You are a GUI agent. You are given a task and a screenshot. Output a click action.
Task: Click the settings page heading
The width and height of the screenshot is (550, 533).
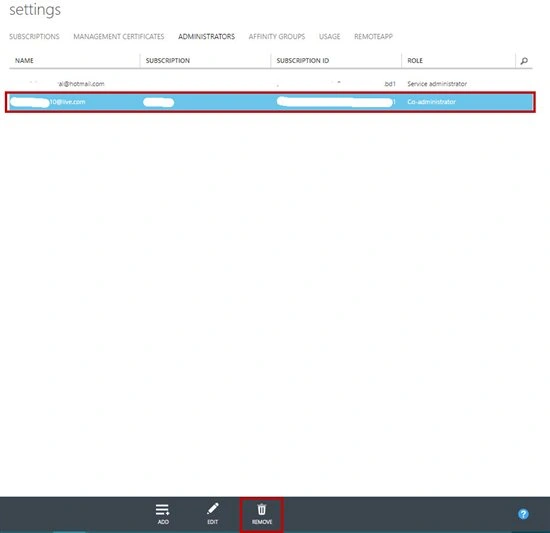35,10
